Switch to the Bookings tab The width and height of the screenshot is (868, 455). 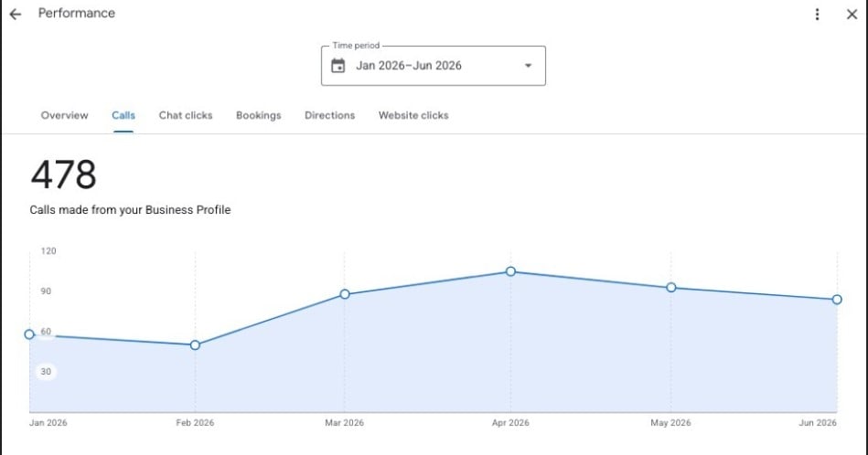[x=259, y=115]
